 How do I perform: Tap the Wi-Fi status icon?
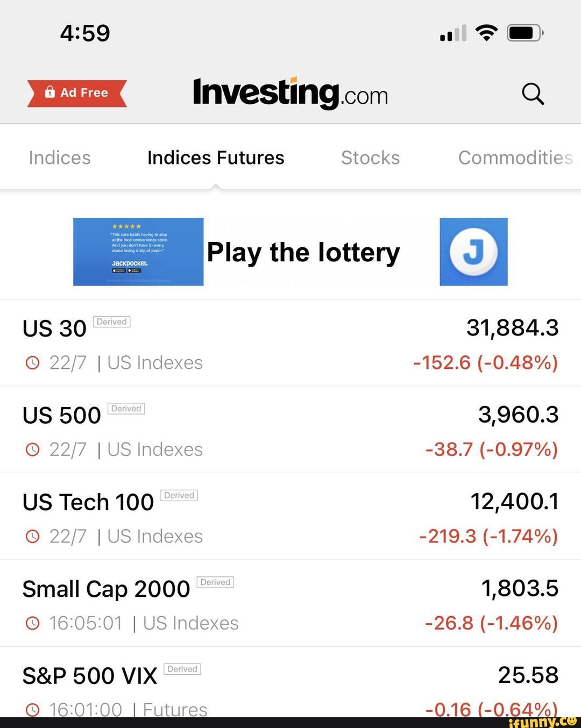click(486, 33)
